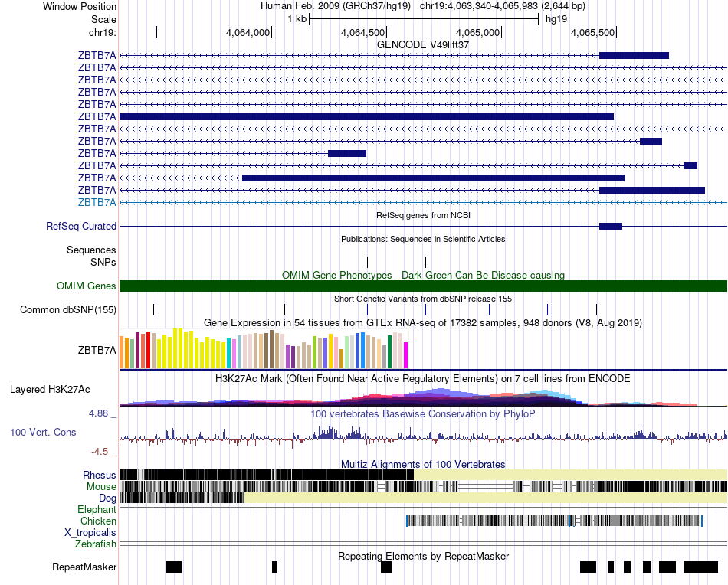Click the 4,065,500 ruler position
This screenshot has height=585, width=728.
point(593,32)
